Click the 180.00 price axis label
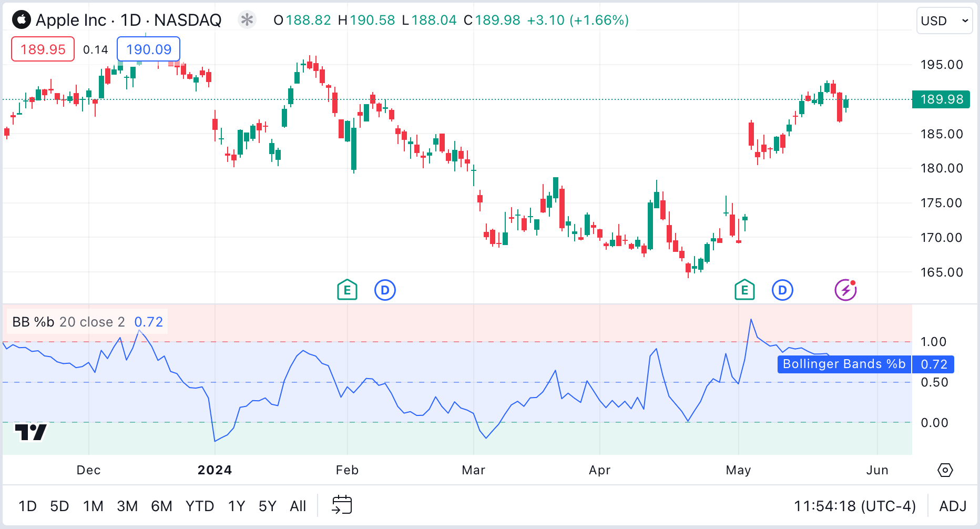Image resolution: width=980 pixels, height=529 pixels. (942, 168)
